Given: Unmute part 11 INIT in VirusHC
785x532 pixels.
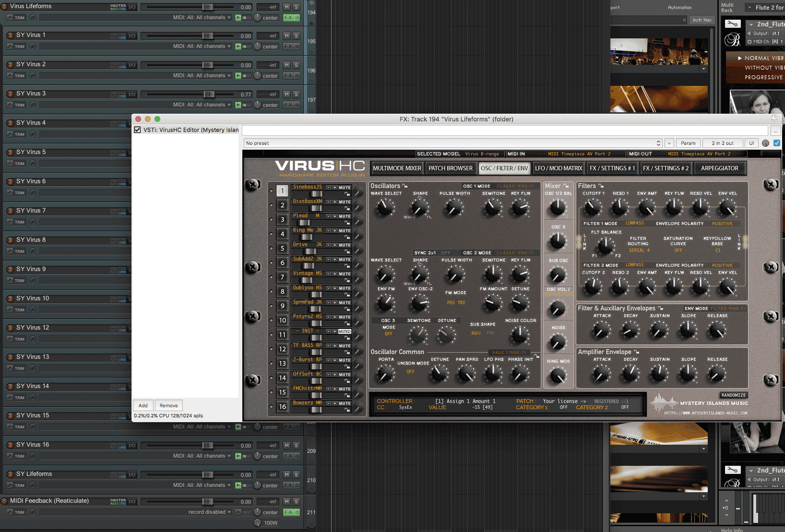Looking at the screenshot, I should 345,331.
